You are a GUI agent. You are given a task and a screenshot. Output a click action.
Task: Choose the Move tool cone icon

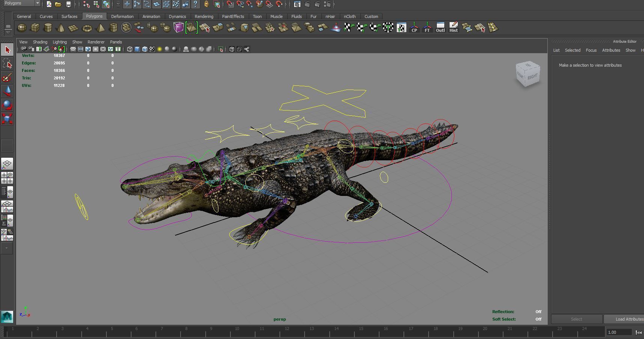coord(7,91)
